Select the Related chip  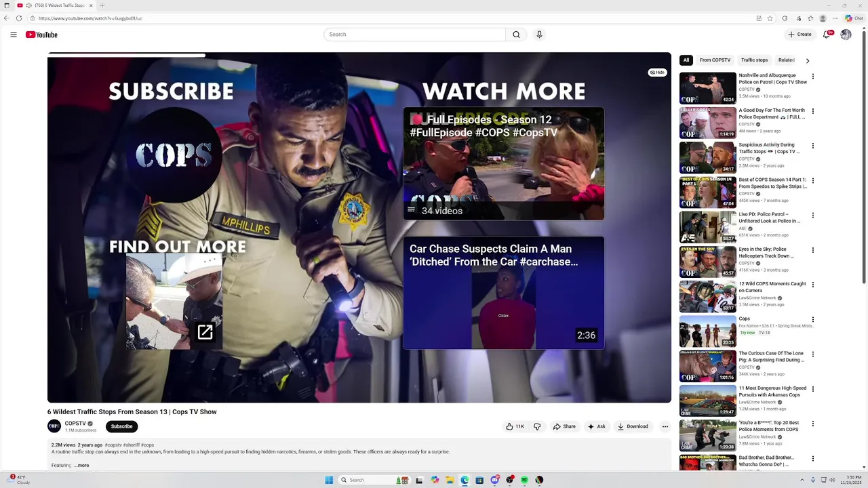(x=787, y=60)
